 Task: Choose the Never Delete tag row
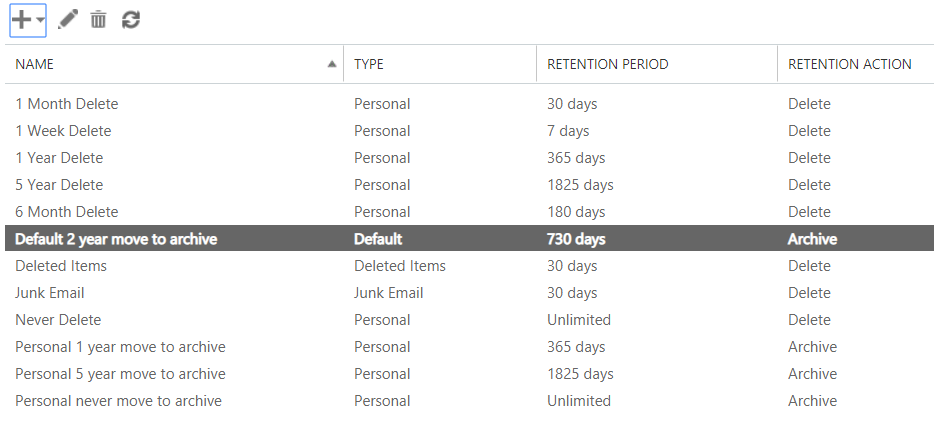click(x=58, y=320)
